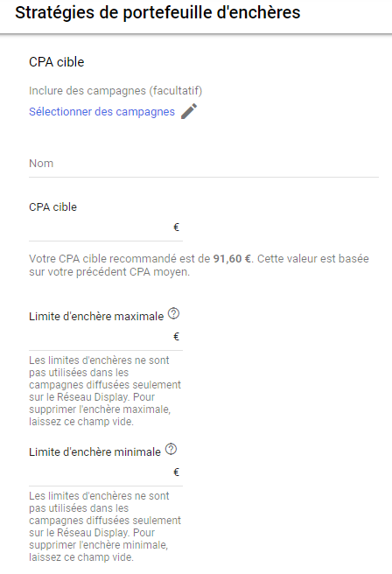Image resolution: width=392 pixels, height=574 pixels.
Task: Click the Limite d'enchère minimale label text
Action: click(x=94, y=452)
